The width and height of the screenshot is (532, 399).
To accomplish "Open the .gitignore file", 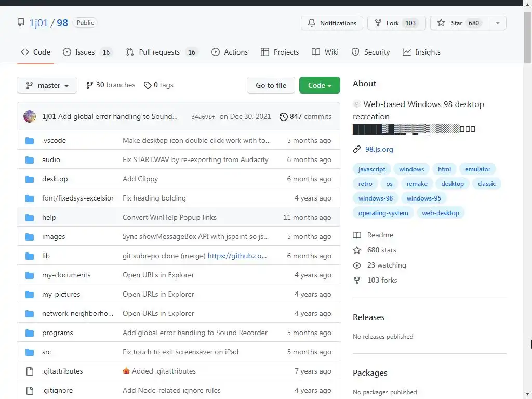I will click(x=57, y=391).
